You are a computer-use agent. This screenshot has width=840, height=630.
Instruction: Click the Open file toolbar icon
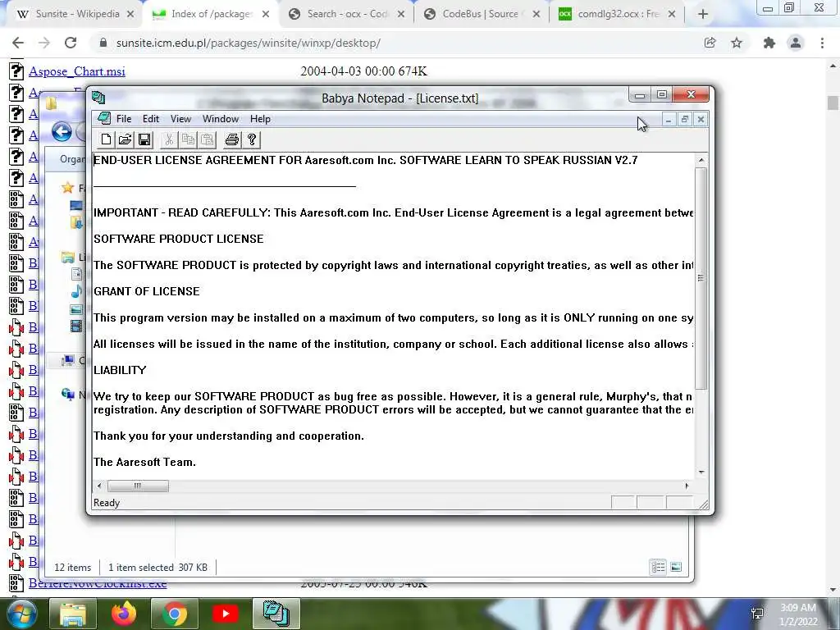pos(126,139)
